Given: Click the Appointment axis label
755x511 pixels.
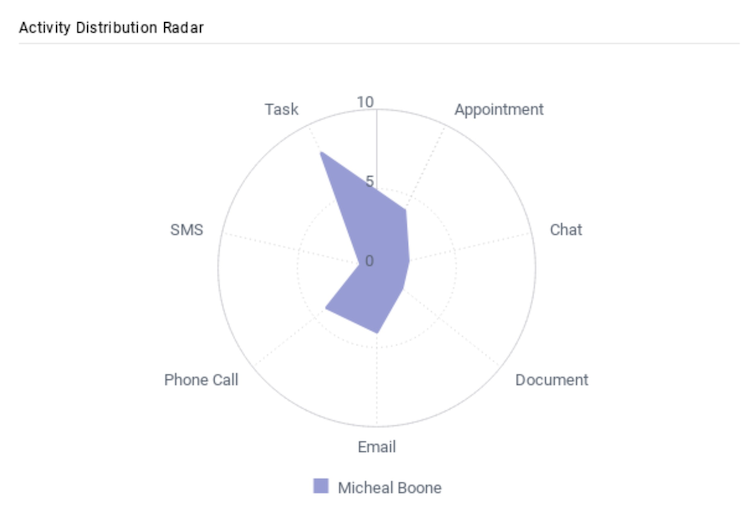Looking at the screenshot, I should click(499, 109).
